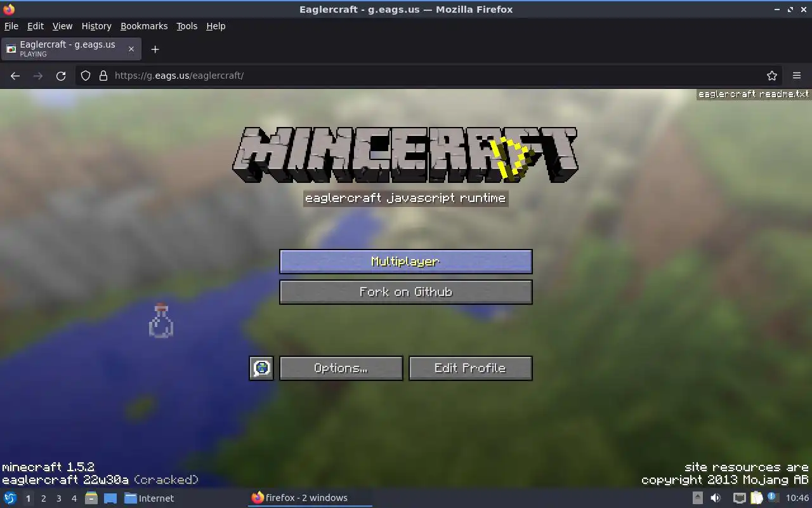Click the eaglercraft 22w30a (cracked) text

click(x=100, y=480)
